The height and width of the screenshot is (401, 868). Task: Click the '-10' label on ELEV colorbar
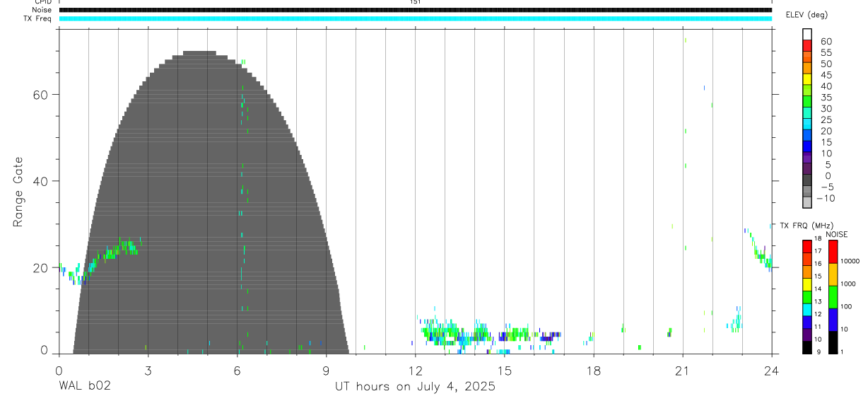[826, 199]
